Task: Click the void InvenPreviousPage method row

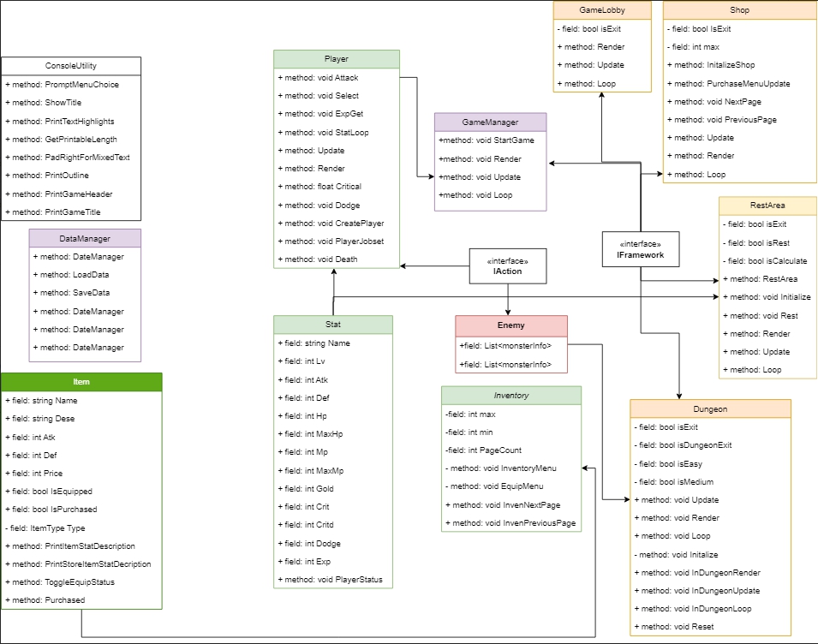Action: coord(511,523)
